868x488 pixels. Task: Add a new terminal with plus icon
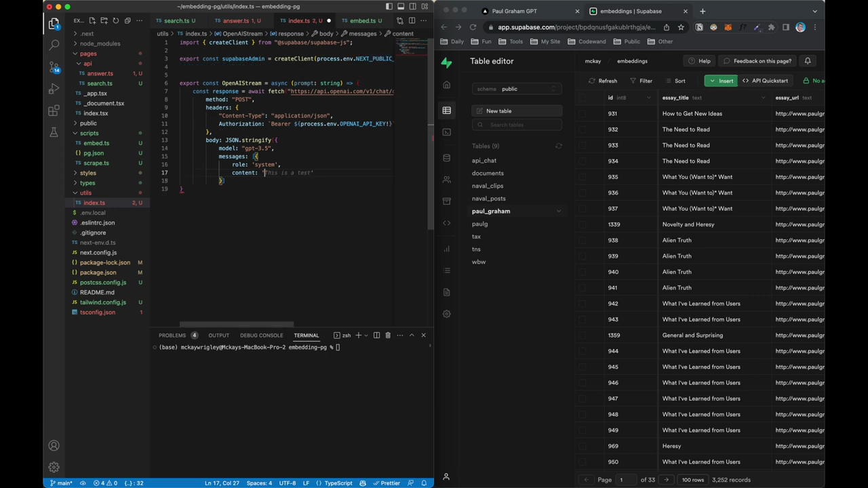pyautogui.click(x=358, y=335)
